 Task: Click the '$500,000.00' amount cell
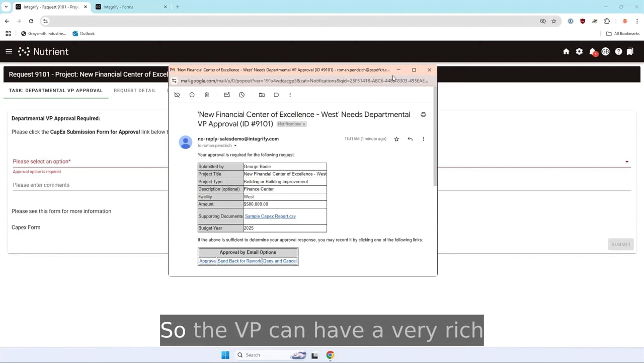[x=285, y=204]
